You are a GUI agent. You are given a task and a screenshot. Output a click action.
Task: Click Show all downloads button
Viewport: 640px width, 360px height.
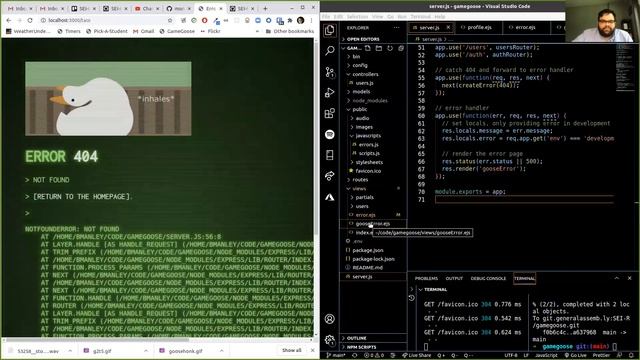pos(291,350)
